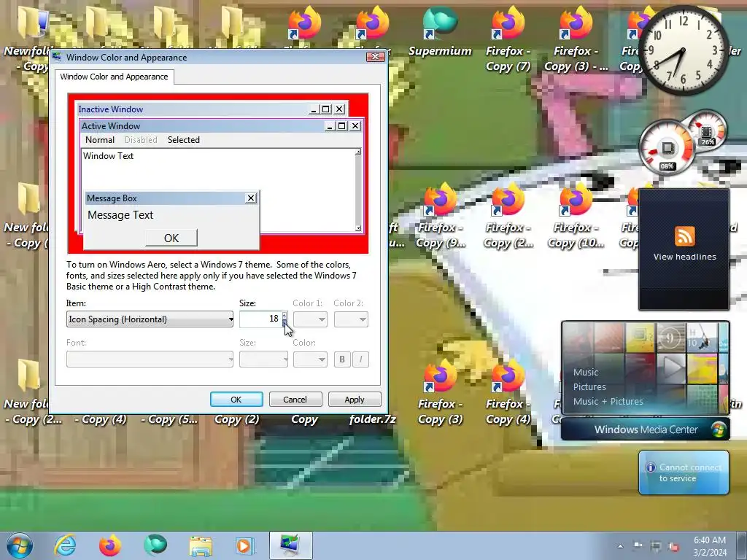The width and height of the screenshot is (747, 560).
Task: Click the network tray icon
Action: coord(656,545)
